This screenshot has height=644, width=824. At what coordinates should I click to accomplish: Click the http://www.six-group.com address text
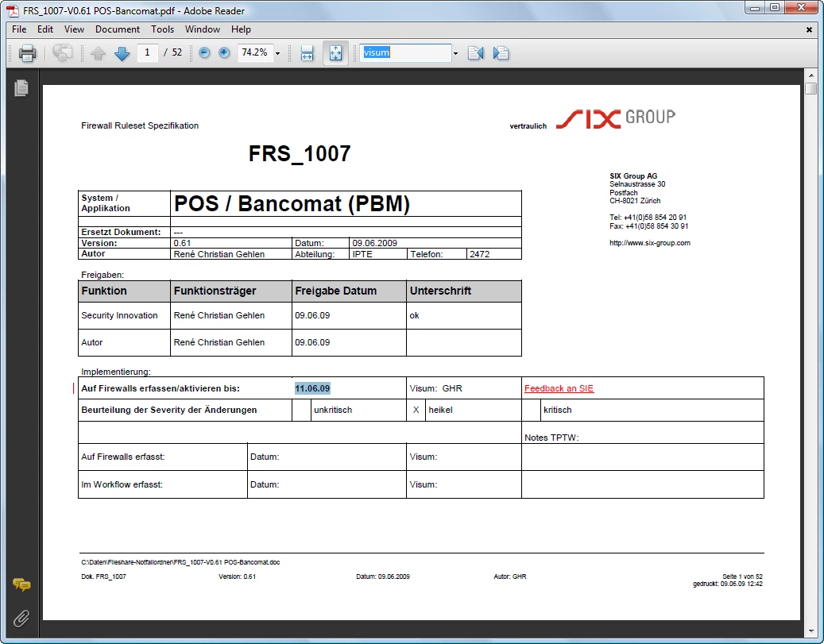coord(649,243)
